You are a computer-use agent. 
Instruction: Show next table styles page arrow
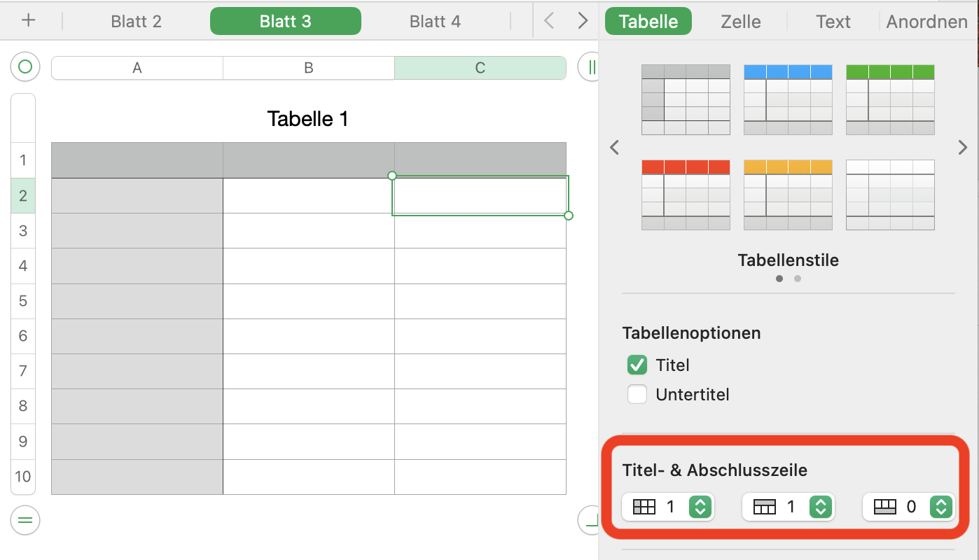[x=962, y=147]
